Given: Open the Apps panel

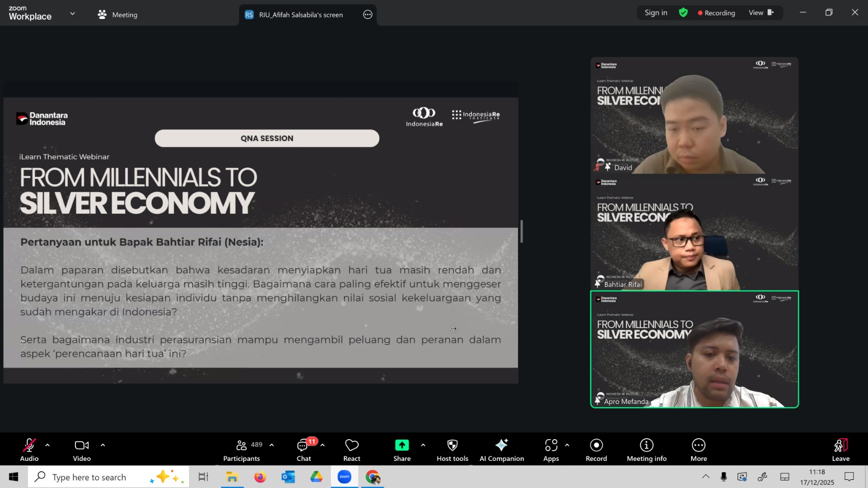Looking at the screenshot, I should pyautogui.click(x=551, y=450).
